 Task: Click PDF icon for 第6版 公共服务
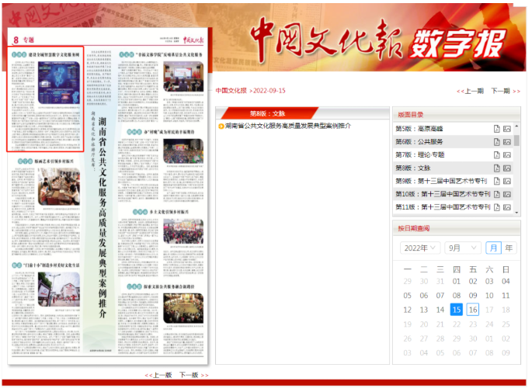coord(496,142)
